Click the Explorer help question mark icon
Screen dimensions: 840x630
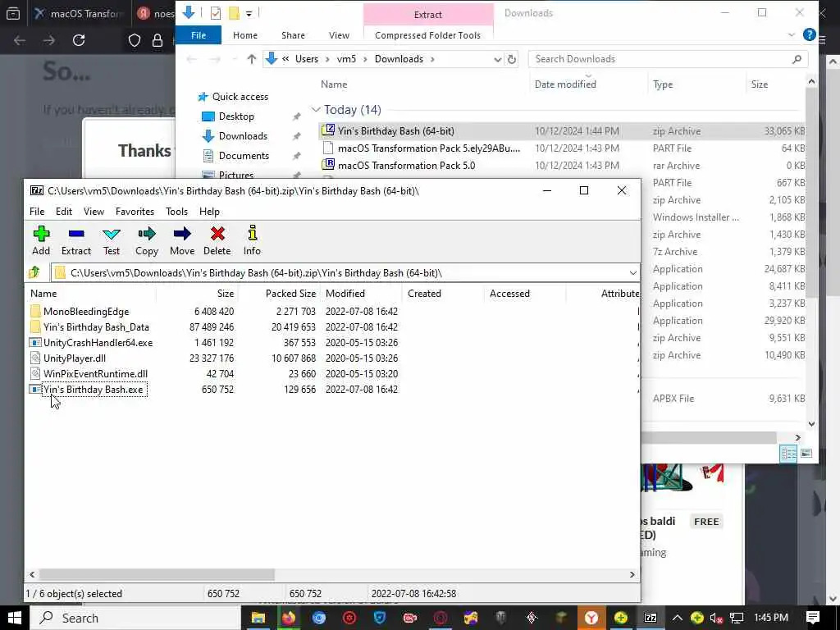click(x=809, y=34)
